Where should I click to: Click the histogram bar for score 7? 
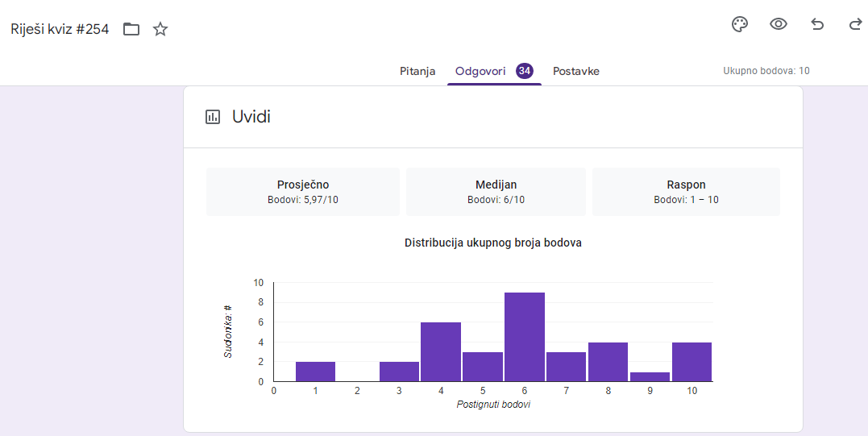pos(567,367)
